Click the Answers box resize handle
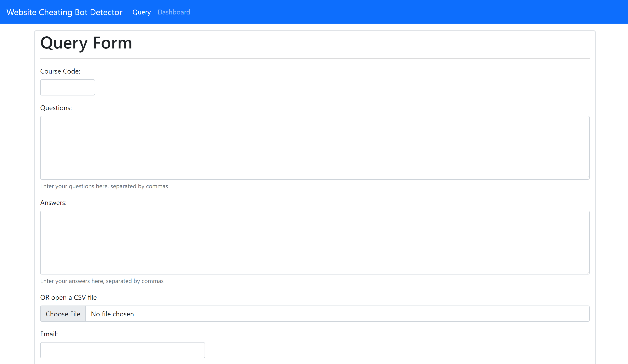This screenshot has width=628, height=364. (x=587, y=272)
